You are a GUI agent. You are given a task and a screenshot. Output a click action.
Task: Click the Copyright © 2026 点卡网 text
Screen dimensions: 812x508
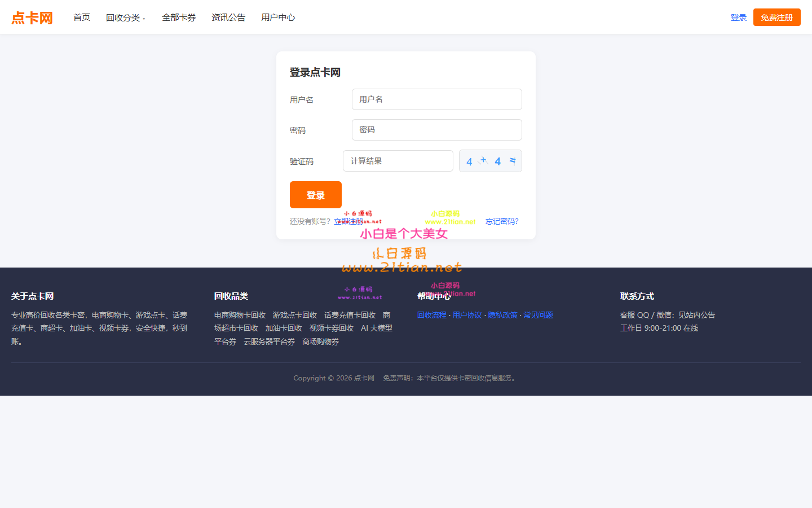click(334, 378)
